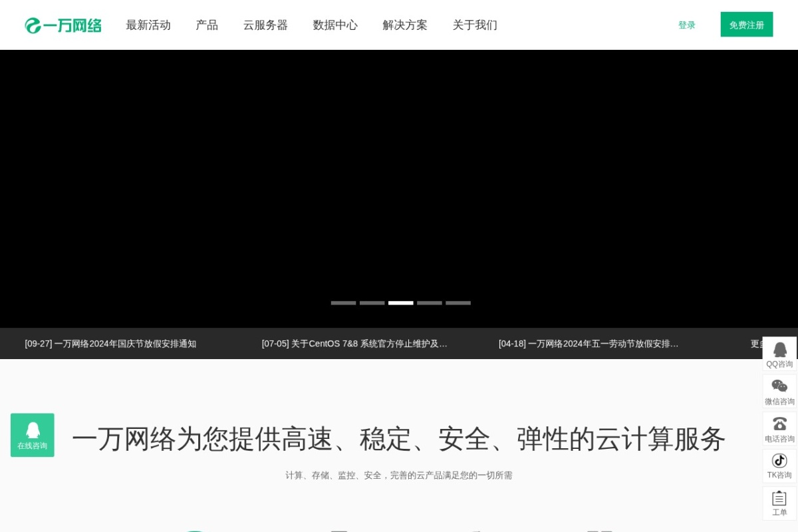Select the fifth banner slide indicator
The height and width of the screenshot is (532, 798).
click(458, 303)
